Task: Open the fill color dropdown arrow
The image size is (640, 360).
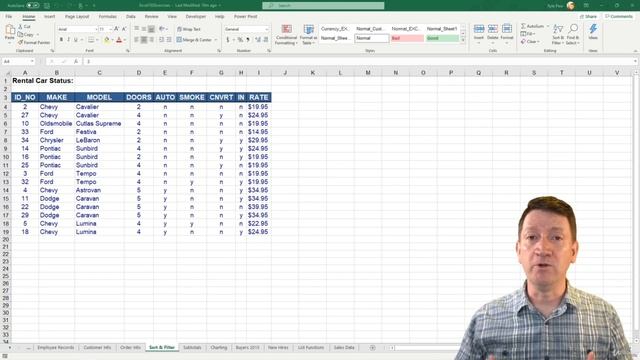Action: (112, 40)
